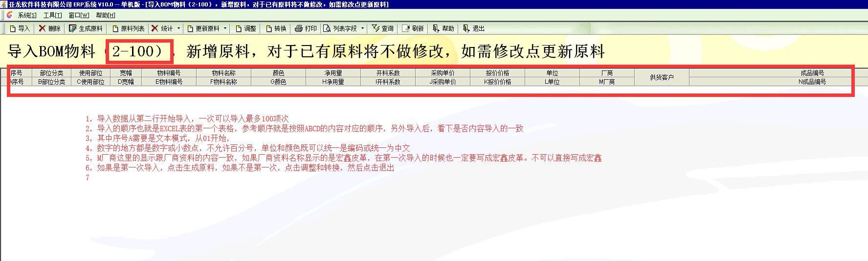This screenshot has height=261, width=868.
Task: Click the 物料名称 column header
Action: [223, 73]
